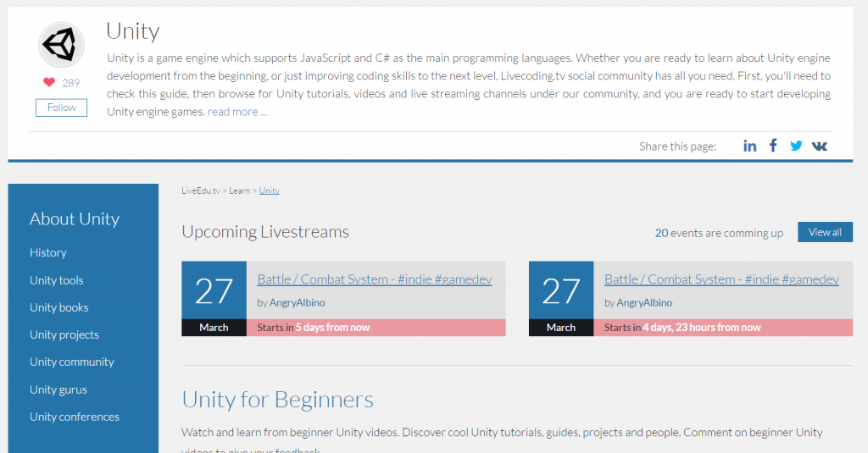Viewport: 868px width, 453px height.
Task: Click the red heart like icon
Action: click(49, 82)
